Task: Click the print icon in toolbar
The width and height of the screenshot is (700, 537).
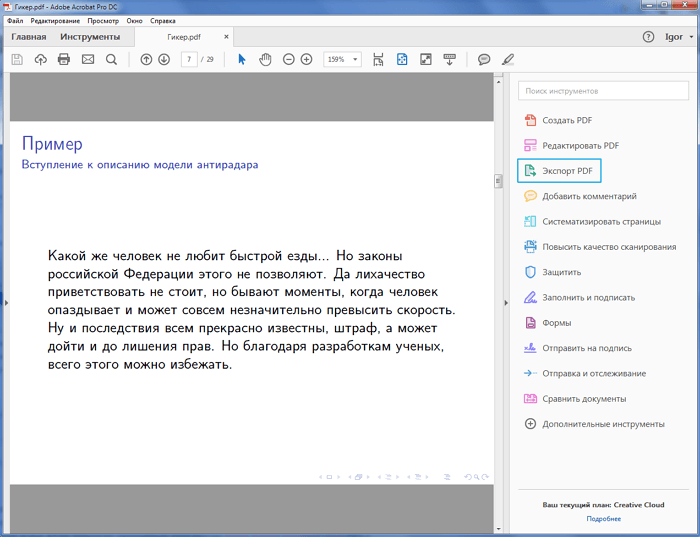Action: (x=64, y=60)
